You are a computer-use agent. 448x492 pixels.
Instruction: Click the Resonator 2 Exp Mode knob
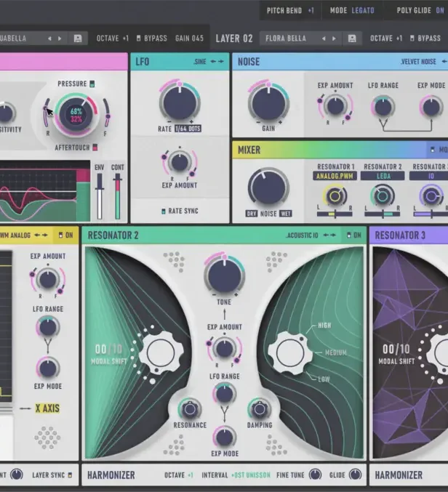225,437
